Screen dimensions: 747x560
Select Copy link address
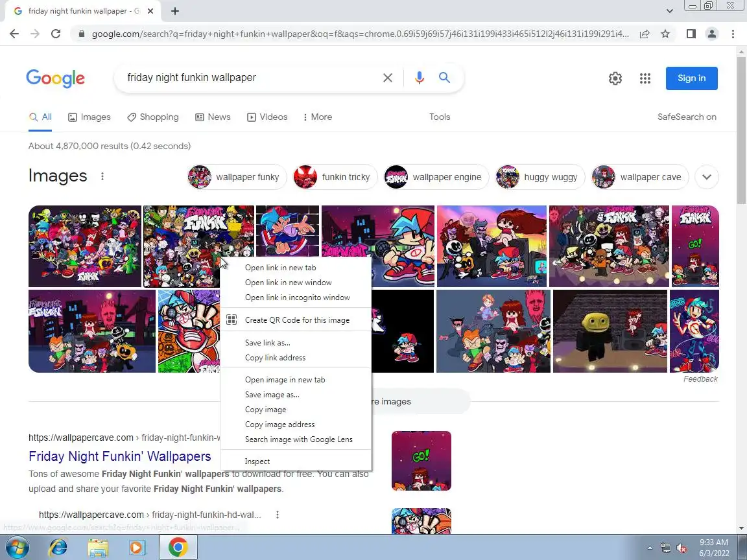296,358
